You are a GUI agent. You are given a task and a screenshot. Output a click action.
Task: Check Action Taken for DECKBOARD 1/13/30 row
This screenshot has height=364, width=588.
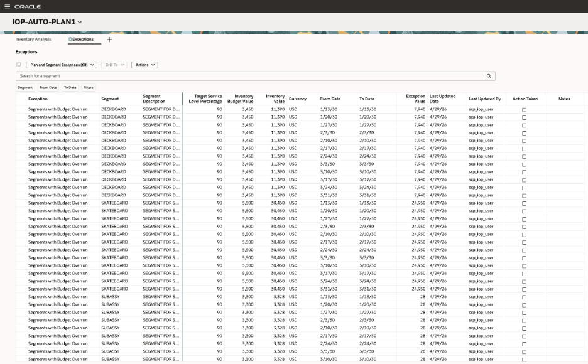coord(525,110)
